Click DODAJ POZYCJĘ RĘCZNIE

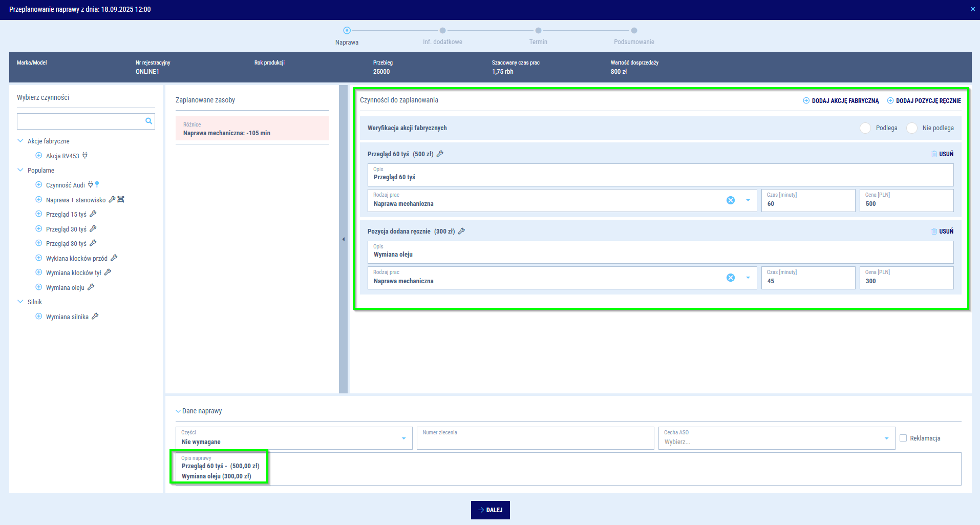tap(924, 101)
